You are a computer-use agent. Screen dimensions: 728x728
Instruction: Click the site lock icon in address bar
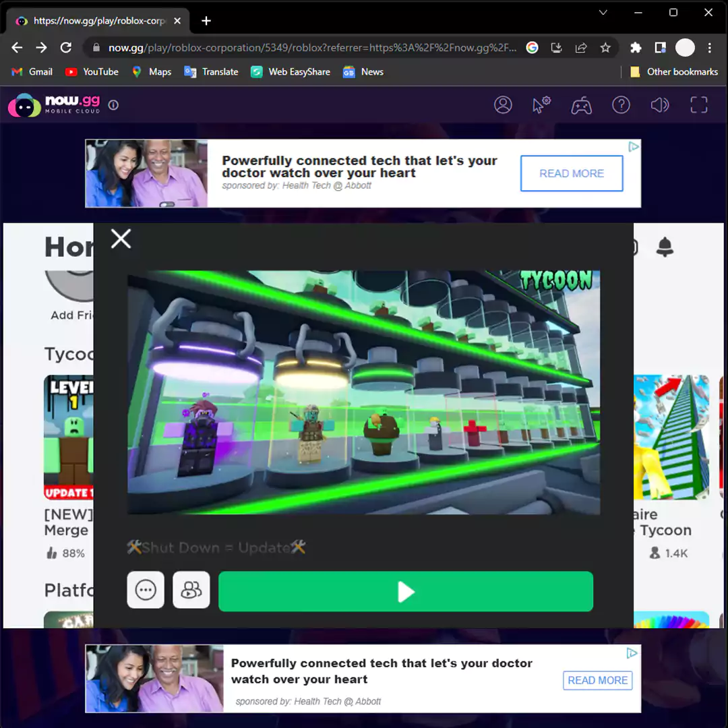(96, 47)
